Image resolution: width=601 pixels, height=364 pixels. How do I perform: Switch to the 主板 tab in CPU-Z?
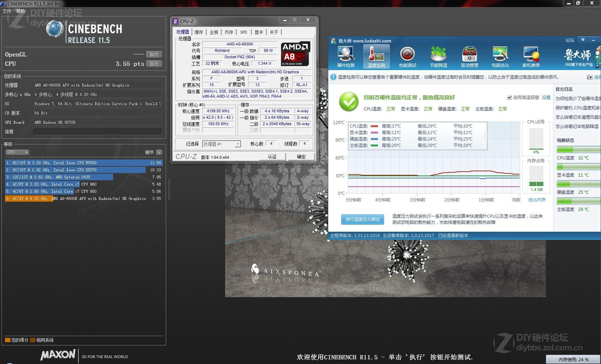tap(214, 32)
